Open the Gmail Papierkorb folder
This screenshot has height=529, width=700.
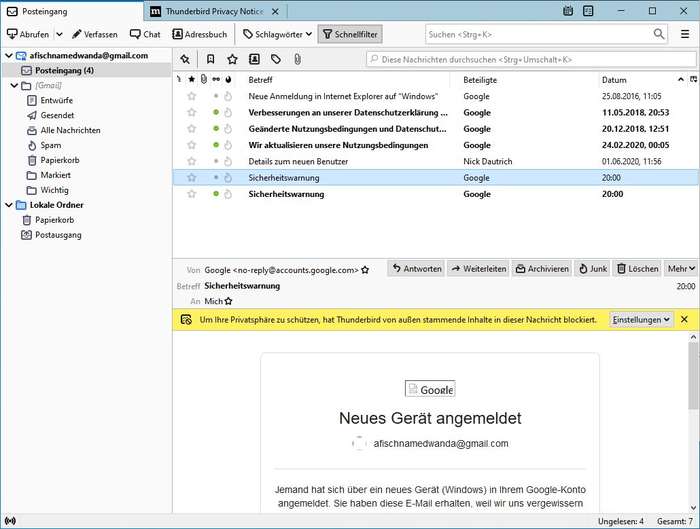59,160
